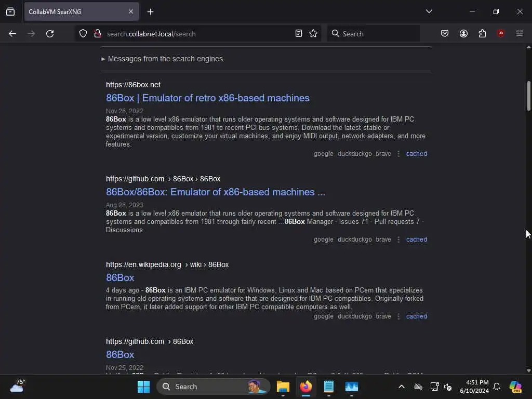Open the clock showing 4:51 PM

(x=474, y=387)
